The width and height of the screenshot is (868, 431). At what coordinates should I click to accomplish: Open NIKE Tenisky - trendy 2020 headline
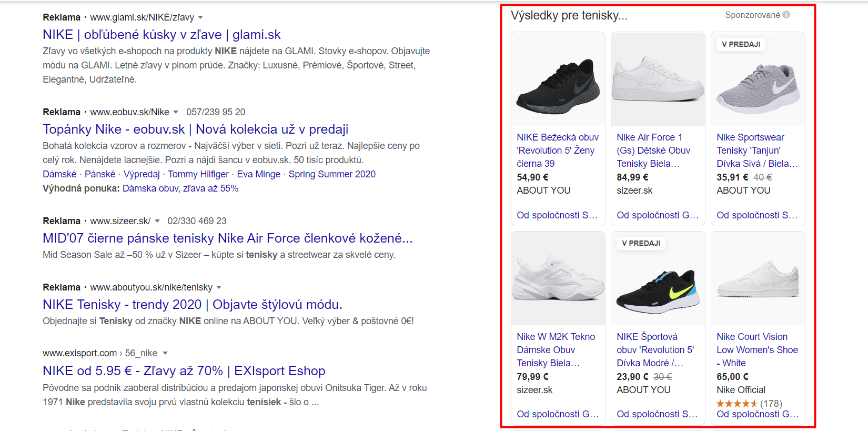(x=193, y=305)
